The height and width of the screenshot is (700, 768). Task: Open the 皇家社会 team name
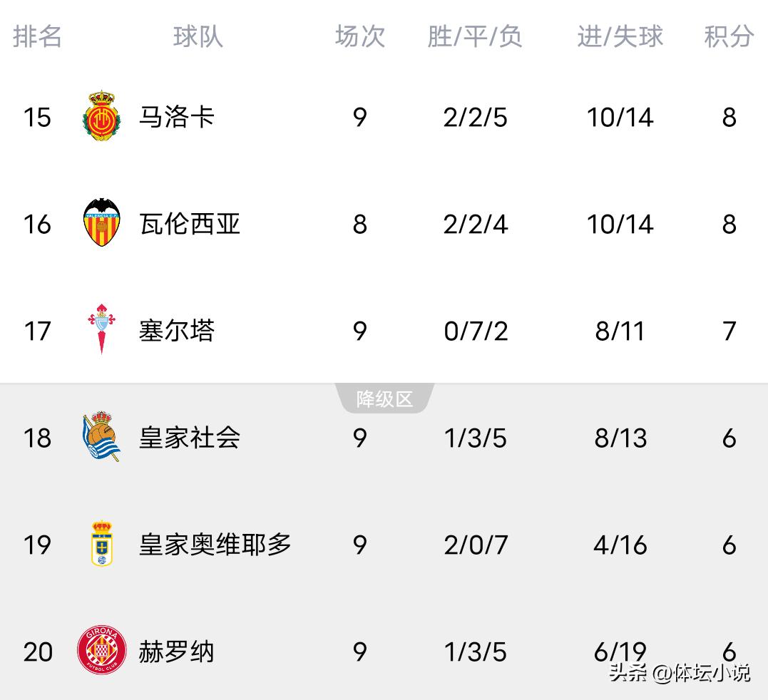190,438
